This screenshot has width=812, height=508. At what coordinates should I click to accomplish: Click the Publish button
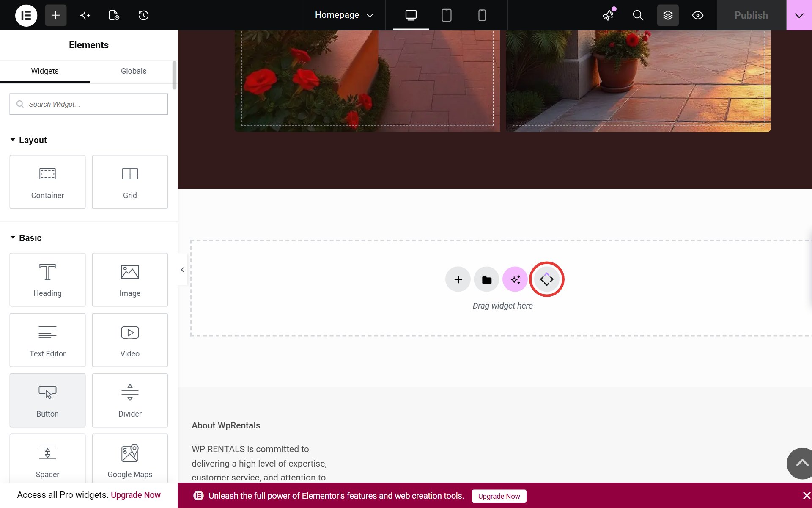[x=751, y=15]
